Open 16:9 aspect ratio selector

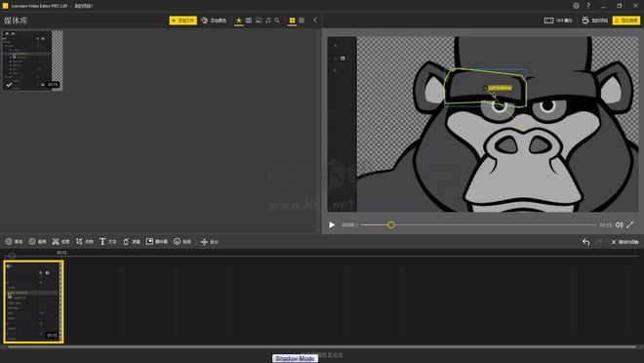point(558,20)
